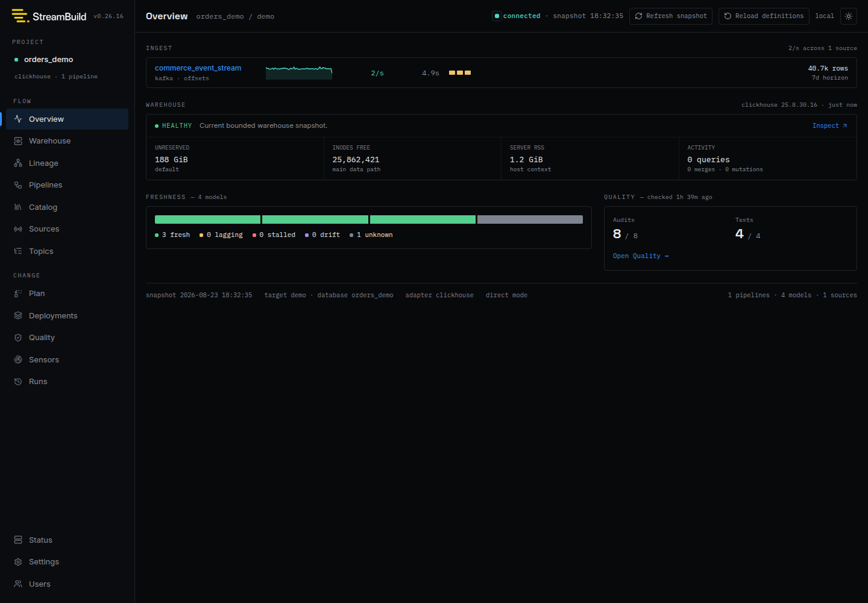Screen dimensions: 868x603
Task: Click Audits '8 / 8' count
Action: click(x=625, y=234)
